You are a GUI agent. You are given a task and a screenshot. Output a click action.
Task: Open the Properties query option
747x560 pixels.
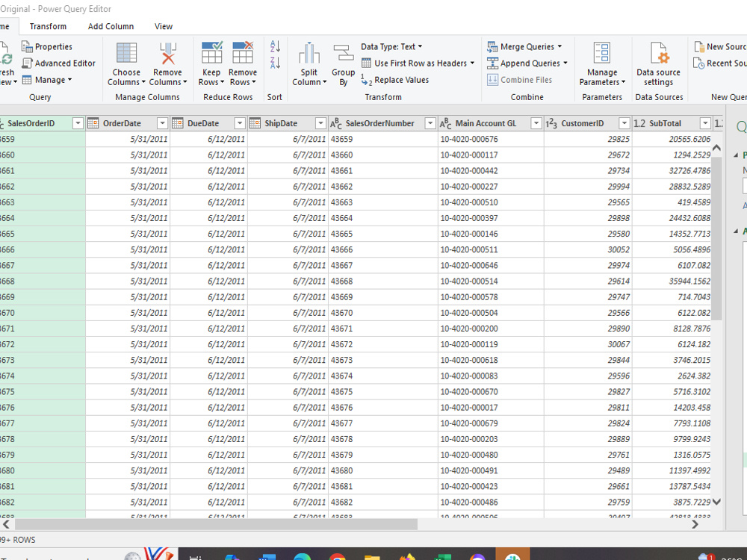[x=46, y=46]
